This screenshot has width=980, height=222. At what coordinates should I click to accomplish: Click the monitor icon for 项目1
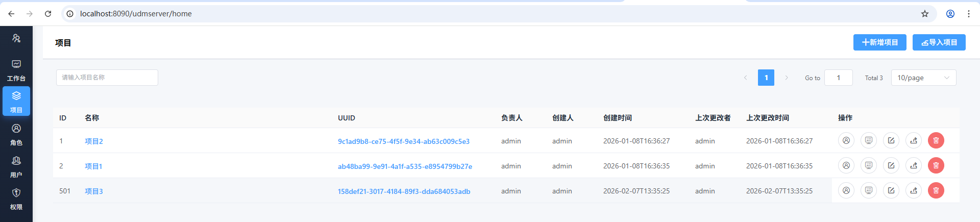pos(868,165)
